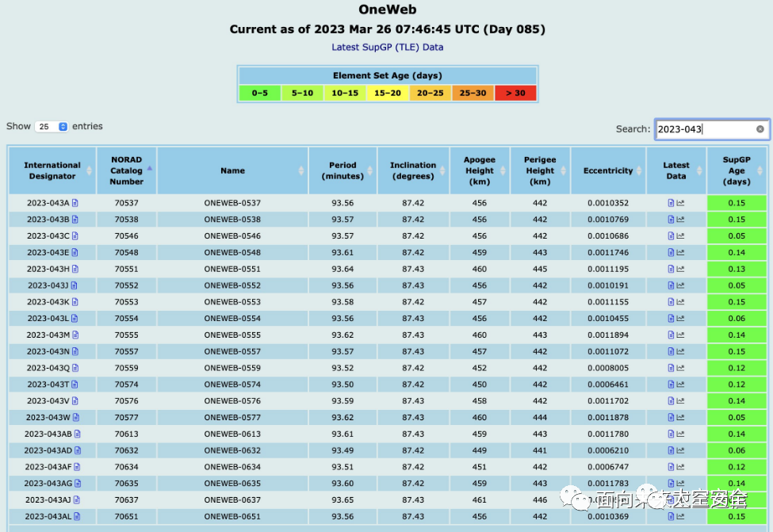Click the 20–25 days legend swatch
773x532 pixels.
(431, 93)
